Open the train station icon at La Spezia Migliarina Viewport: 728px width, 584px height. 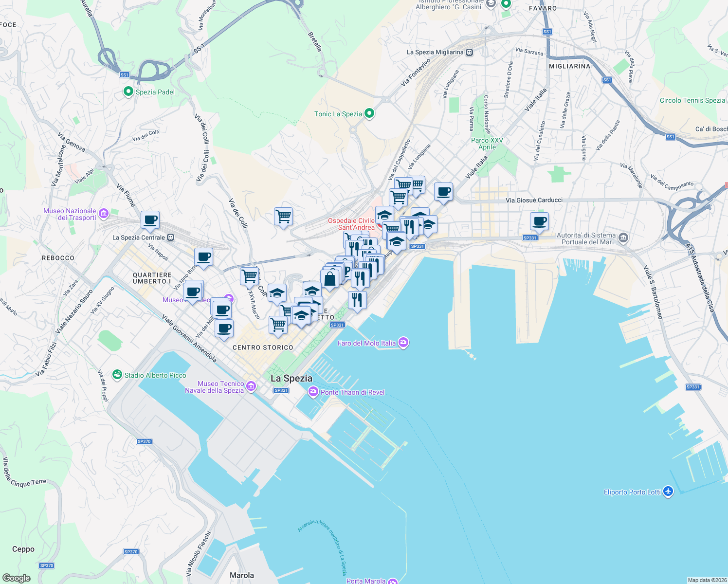click(x=469, y=52)
